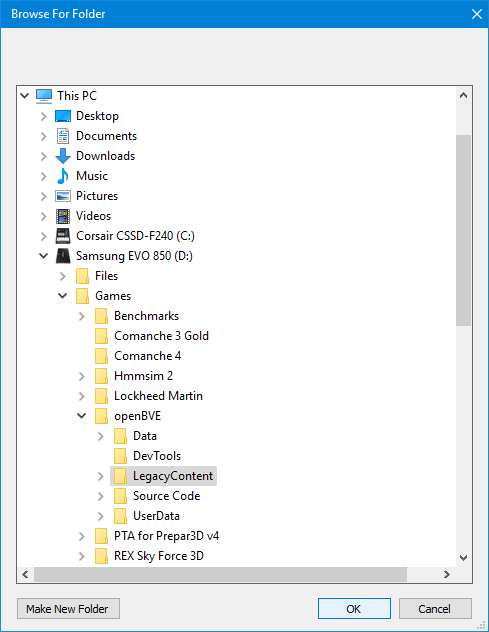Image resolution: width=489 pixels, height=632 pixels.
Task: Click the Cancel button
Action: (x=435, y=609)
